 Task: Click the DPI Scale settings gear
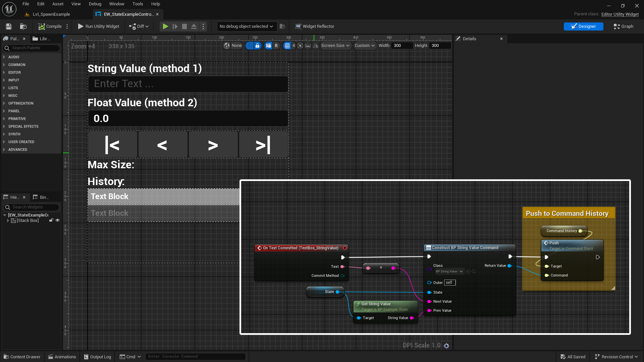[x=446, y=346]
